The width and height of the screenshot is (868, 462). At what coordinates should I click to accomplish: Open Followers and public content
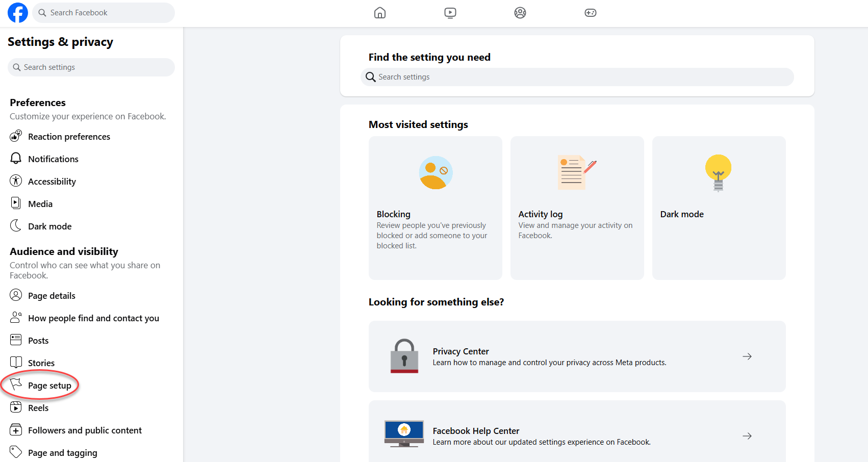coord(85,430)
